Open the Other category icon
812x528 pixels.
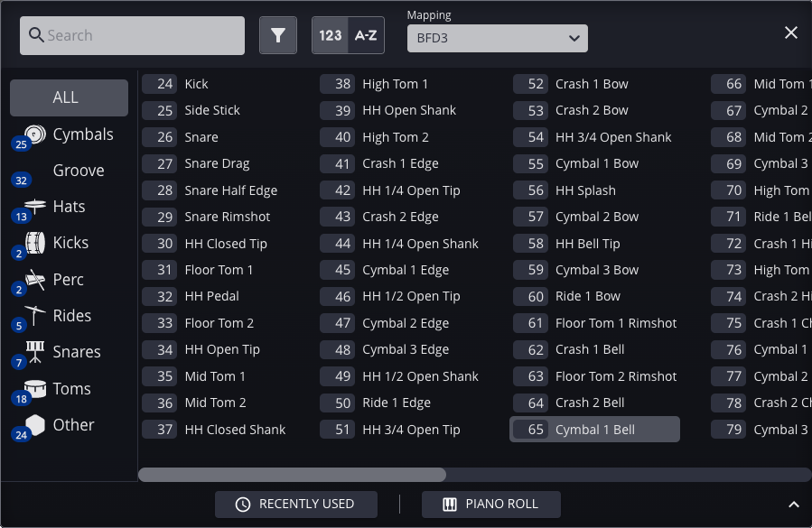35,425
